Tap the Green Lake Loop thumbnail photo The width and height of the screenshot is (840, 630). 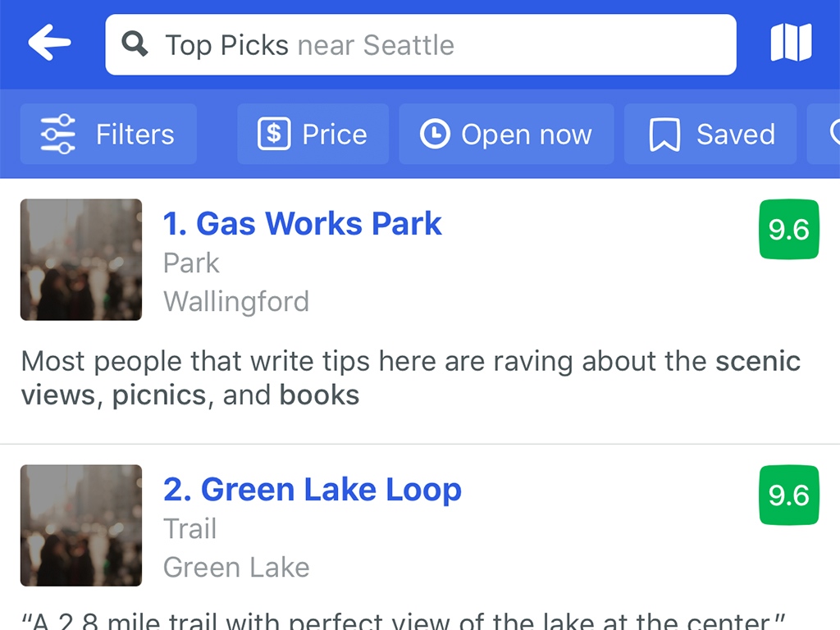click(81, 525)
